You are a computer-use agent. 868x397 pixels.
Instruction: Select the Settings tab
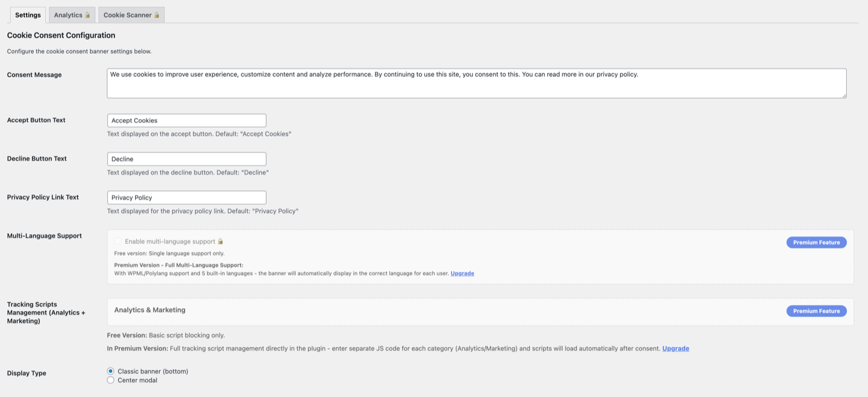tap(28, 14)
